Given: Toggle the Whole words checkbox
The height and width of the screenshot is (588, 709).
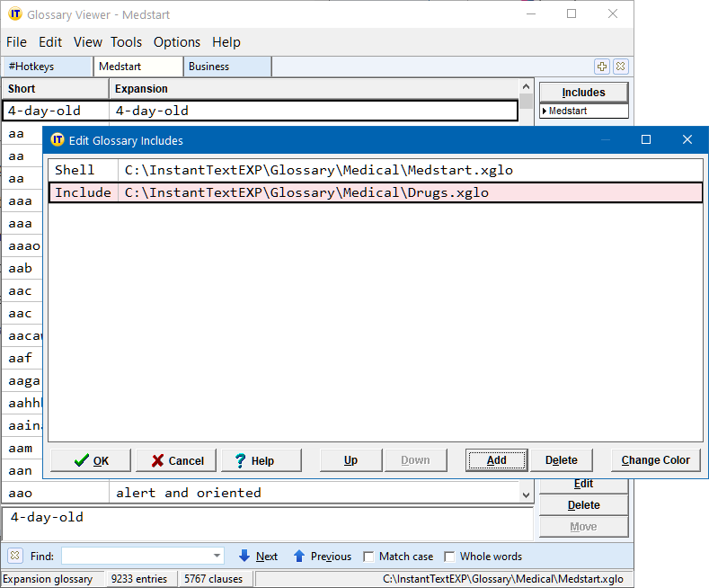Looking at the screenshot, I should (x=450, y=557).
